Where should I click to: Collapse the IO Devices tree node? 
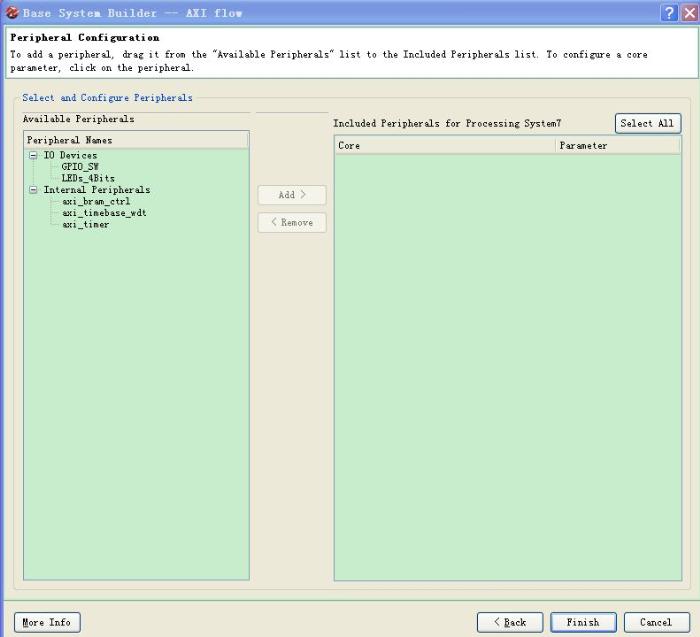[x=33, y=156]
